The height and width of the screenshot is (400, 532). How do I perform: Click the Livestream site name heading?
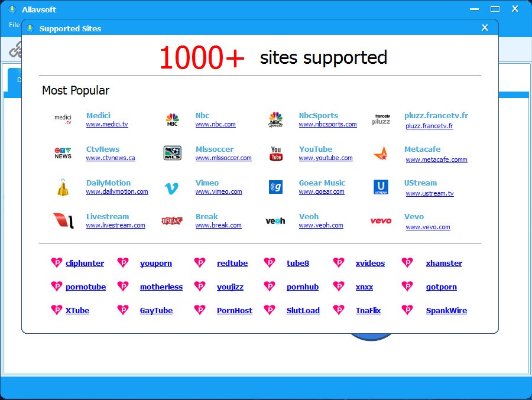108,216
